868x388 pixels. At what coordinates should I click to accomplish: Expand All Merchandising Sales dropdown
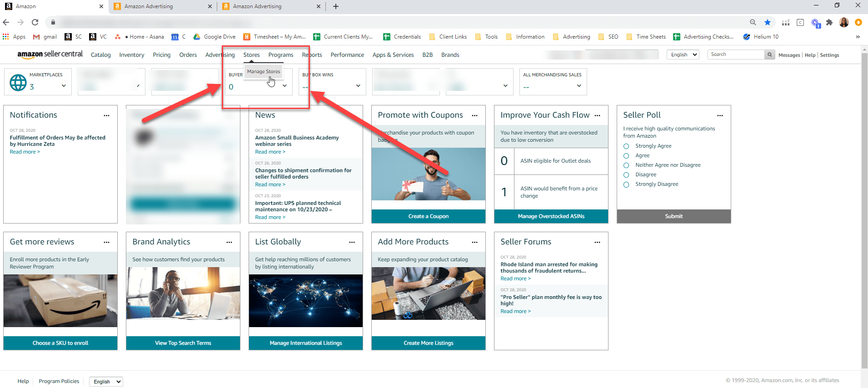(x=579, y=86)
